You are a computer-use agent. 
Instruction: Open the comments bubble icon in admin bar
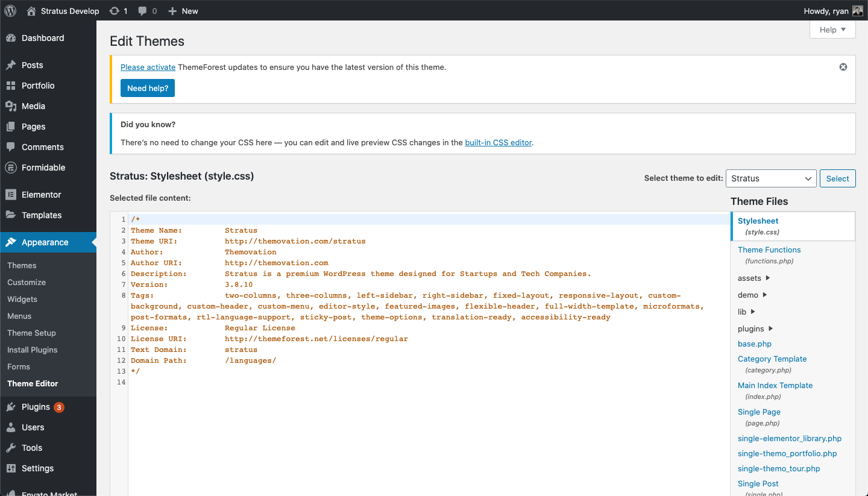[x=142, y=11]
